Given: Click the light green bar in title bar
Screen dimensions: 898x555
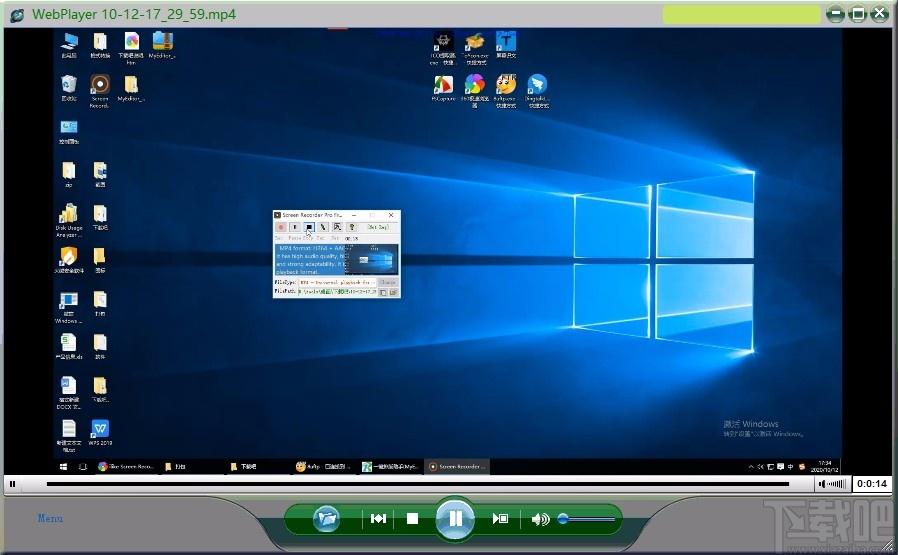Looking at the screenshot, I should [742, 14].
